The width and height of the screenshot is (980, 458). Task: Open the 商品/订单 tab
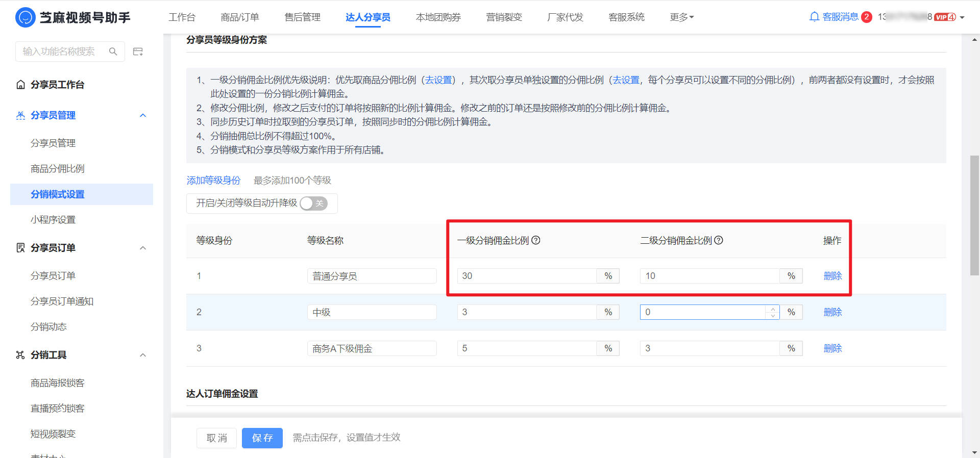coord(240,17)
